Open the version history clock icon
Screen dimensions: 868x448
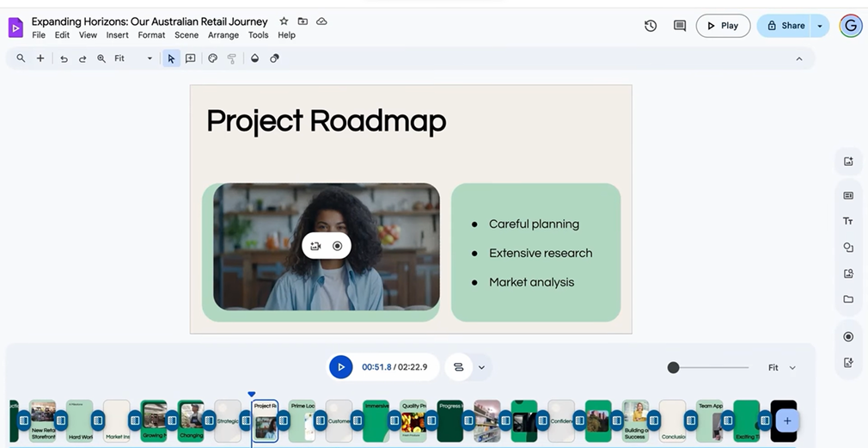[x=651, y=26]
